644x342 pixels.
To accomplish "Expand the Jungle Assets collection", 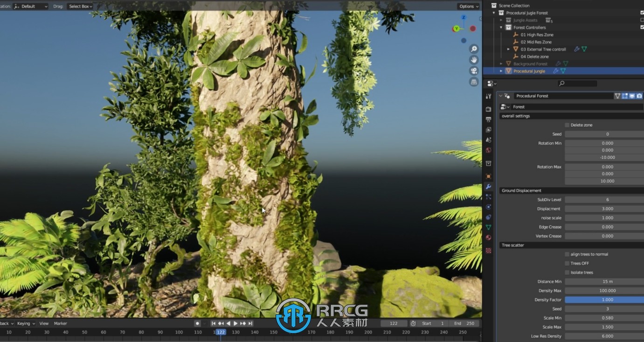I will pos(501,20).
